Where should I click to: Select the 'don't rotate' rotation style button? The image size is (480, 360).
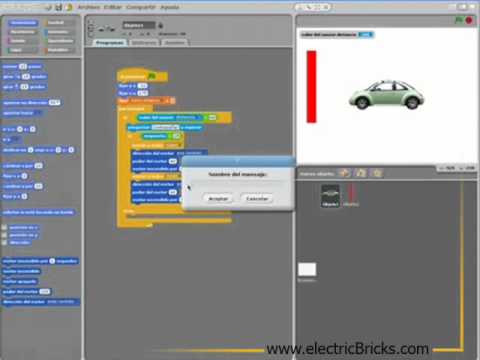(91, 34)
